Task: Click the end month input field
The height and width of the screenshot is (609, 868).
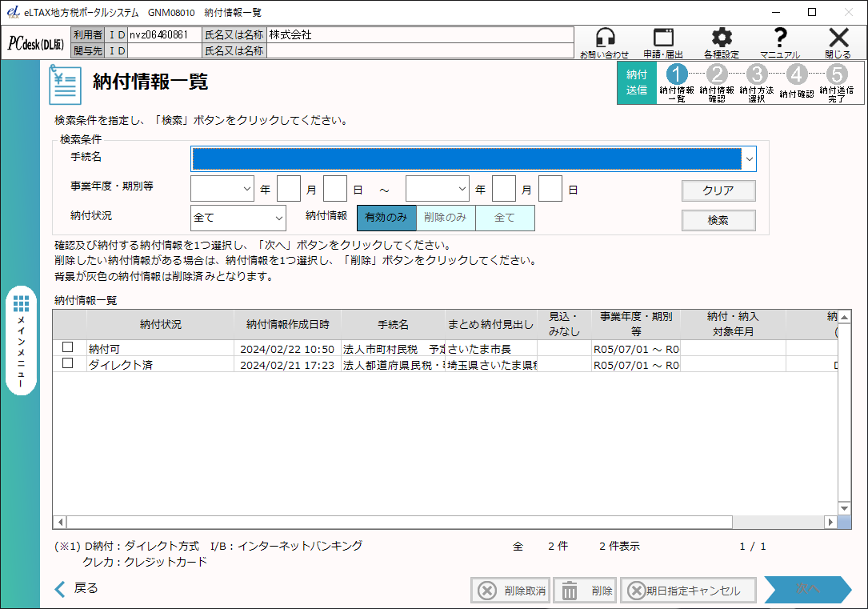Action: coord(504,189)
